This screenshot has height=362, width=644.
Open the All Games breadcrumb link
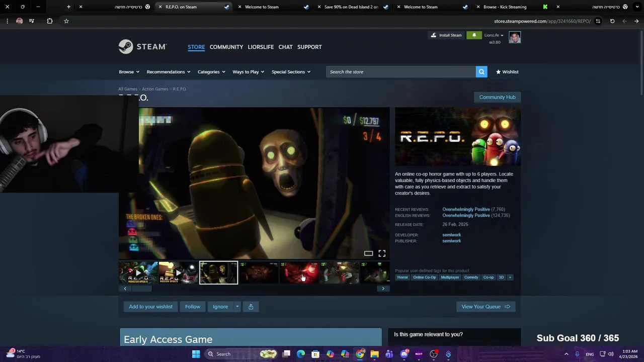pos(128,89)
